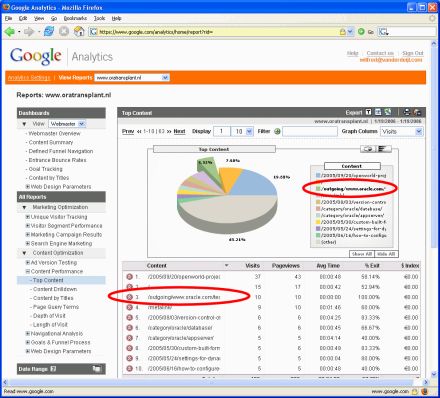The image size is (440, 398).
Task: Open the Edit menu
Action: [x=23, y=18]
